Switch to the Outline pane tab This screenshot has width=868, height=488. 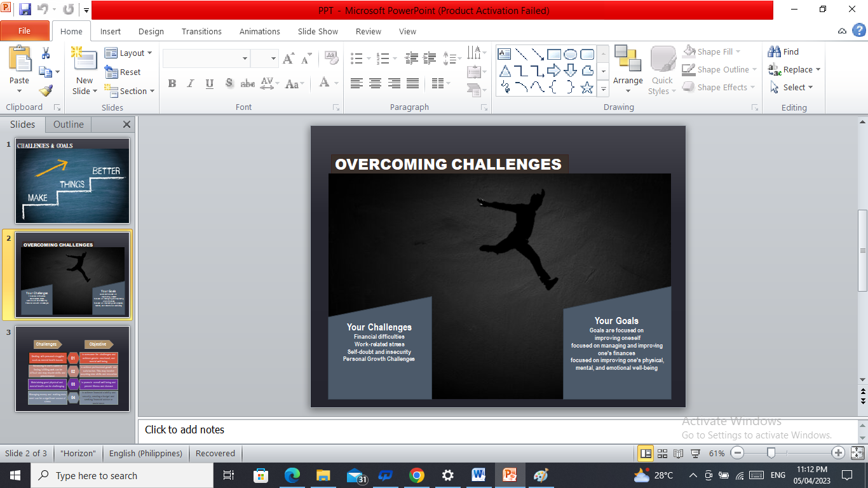69,125
